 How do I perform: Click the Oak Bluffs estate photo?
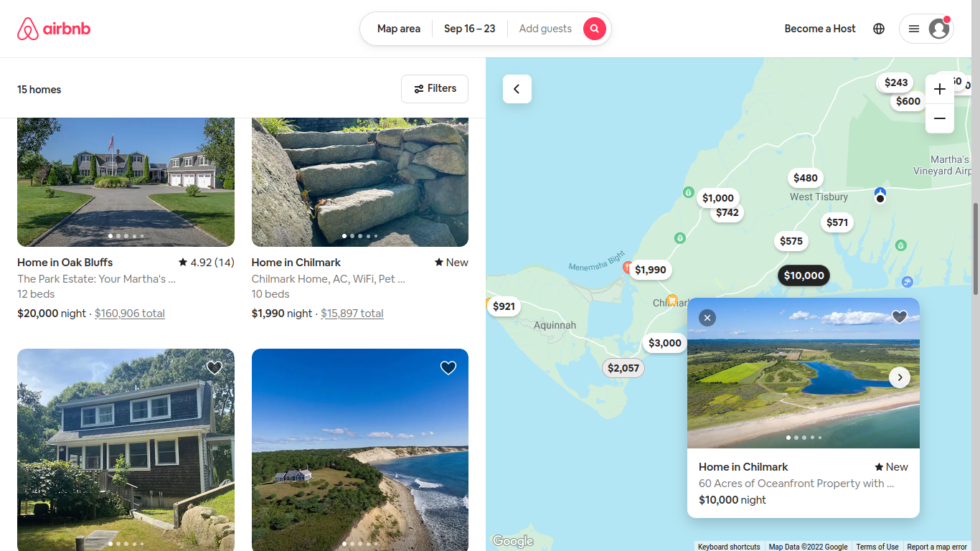click(126, 182)
